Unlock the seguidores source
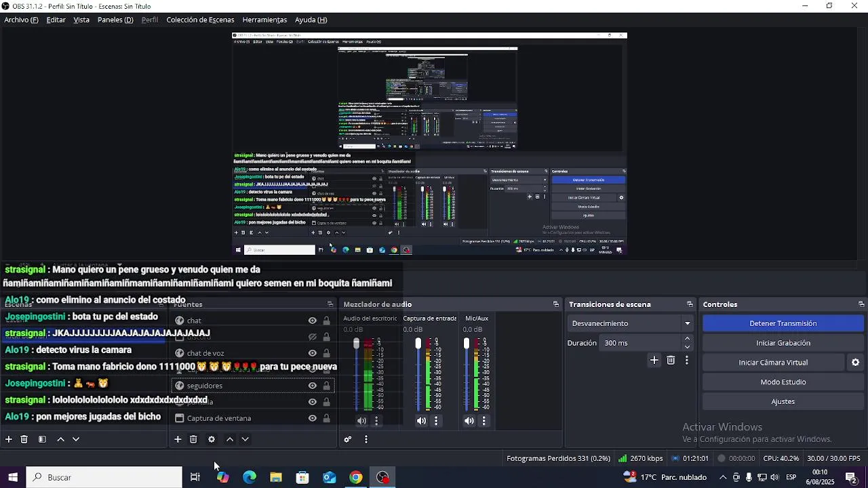Screen dimensions: 868x488 [x=326, y=386]
